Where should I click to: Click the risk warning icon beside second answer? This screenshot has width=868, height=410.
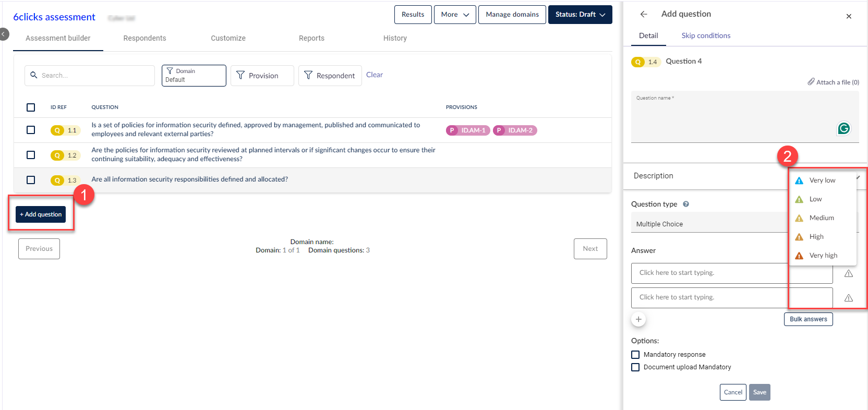849,298
